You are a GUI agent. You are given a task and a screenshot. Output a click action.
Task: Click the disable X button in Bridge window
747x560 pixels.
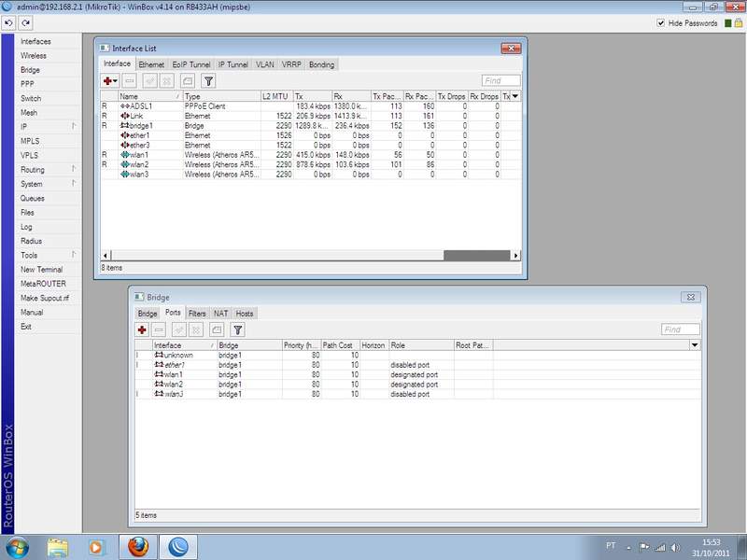point(196,329)
